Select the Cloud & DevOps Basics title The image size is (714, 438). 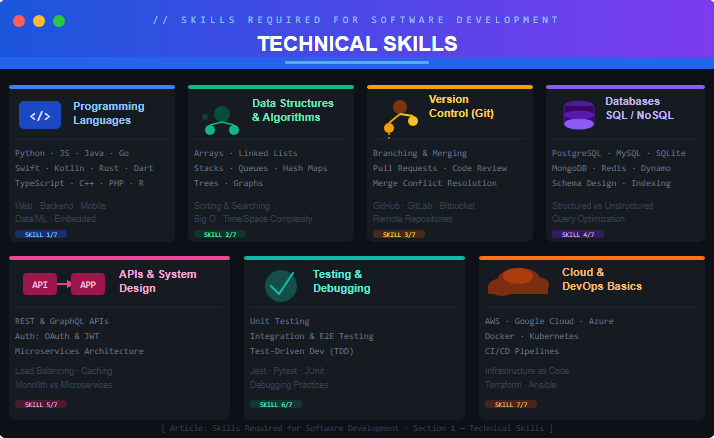[x=602, y=279]
